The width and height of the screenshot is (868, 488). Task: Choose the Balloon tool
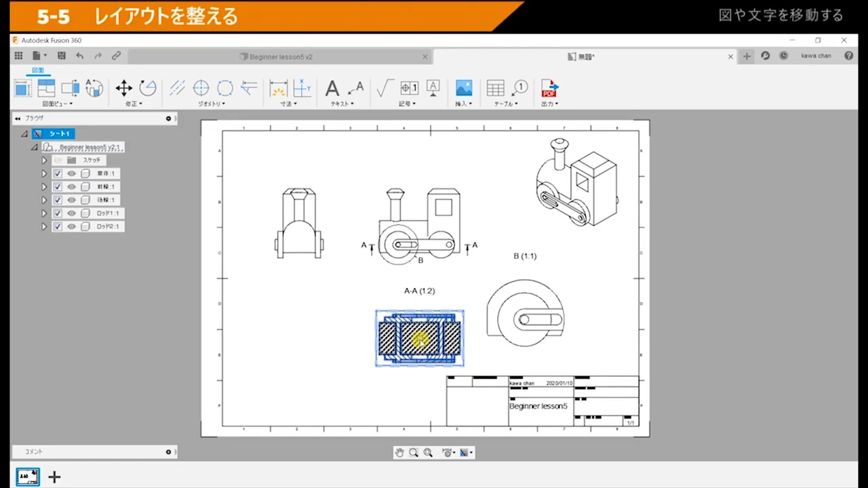pyautogui.click(x=520, y=88)
